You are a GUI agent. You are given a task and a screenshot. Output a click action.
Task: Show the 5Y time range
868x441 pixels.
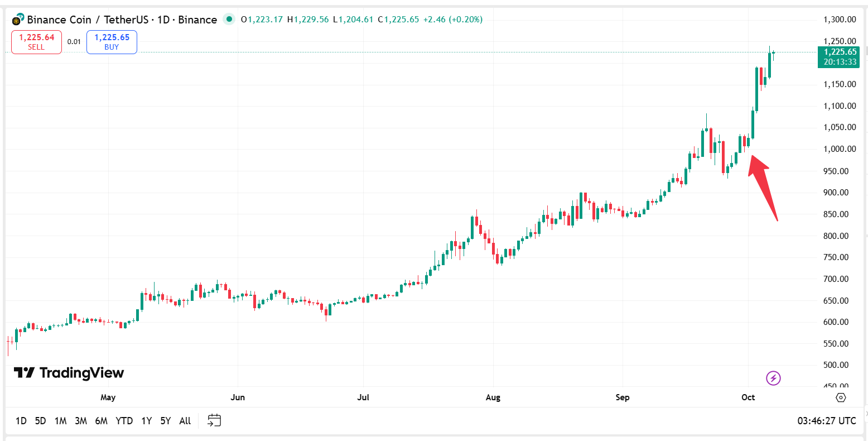165,421
